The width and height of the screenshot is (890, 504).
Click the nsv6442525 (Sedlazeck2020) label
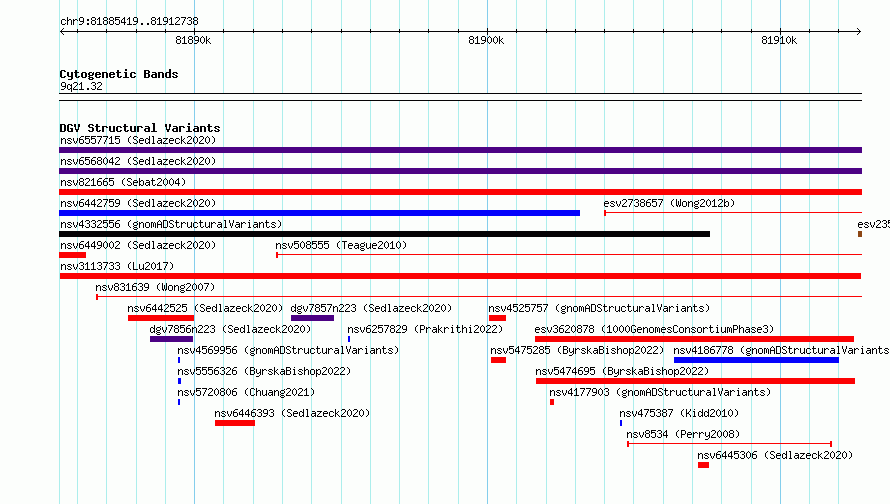pos(205,308)
